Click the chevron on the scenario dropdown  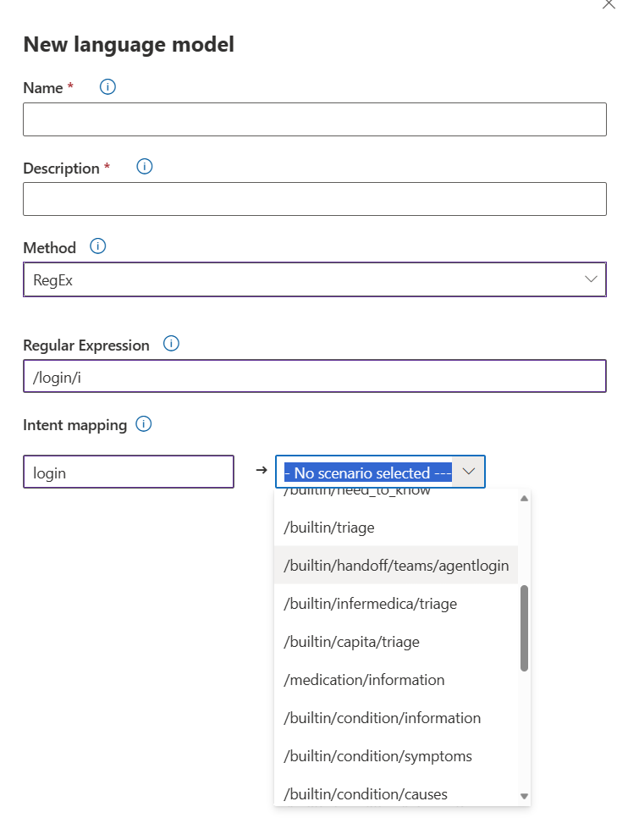[x=469, y=472]
